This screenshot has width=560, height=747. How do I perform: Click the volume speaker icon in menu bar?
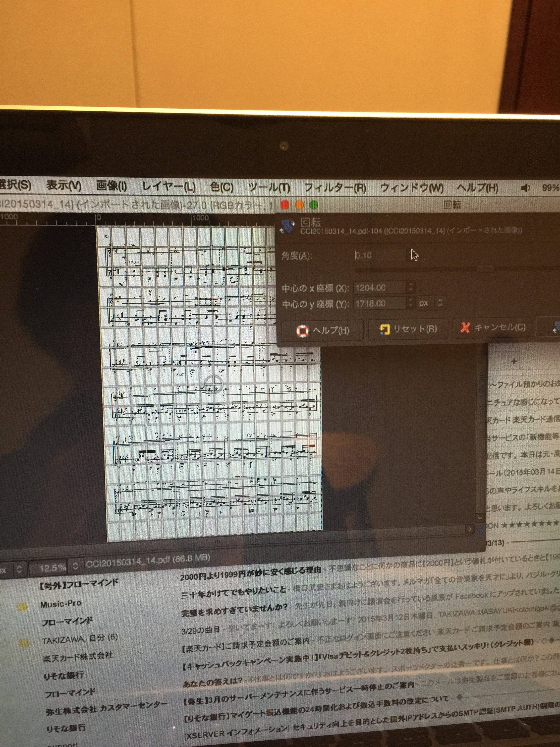[525, 188]
